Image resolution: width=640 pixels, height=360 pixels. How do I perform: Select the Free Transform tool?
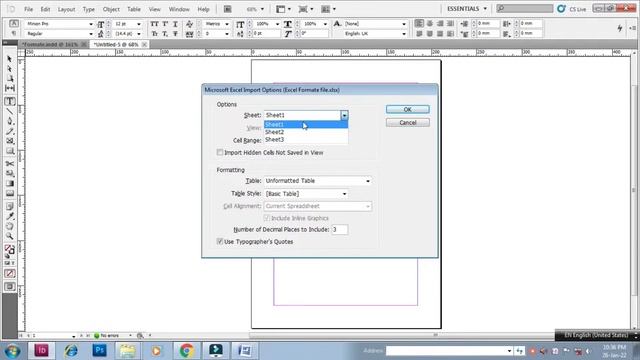pyautogui.click(x=10, y=173)
